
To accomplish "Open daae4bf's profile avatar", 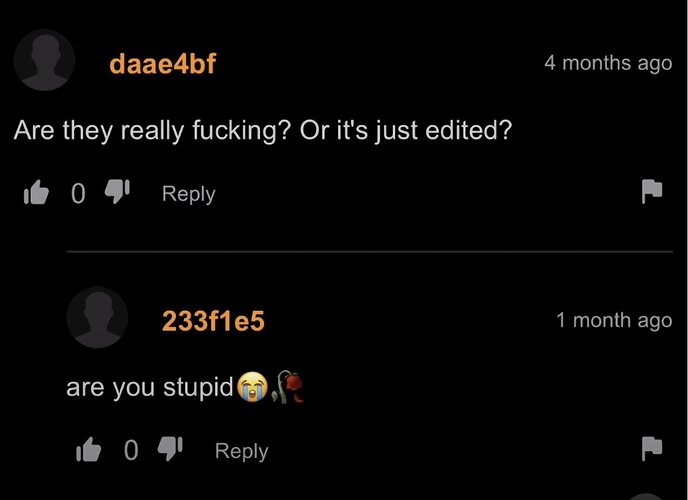I will (44, 60).
